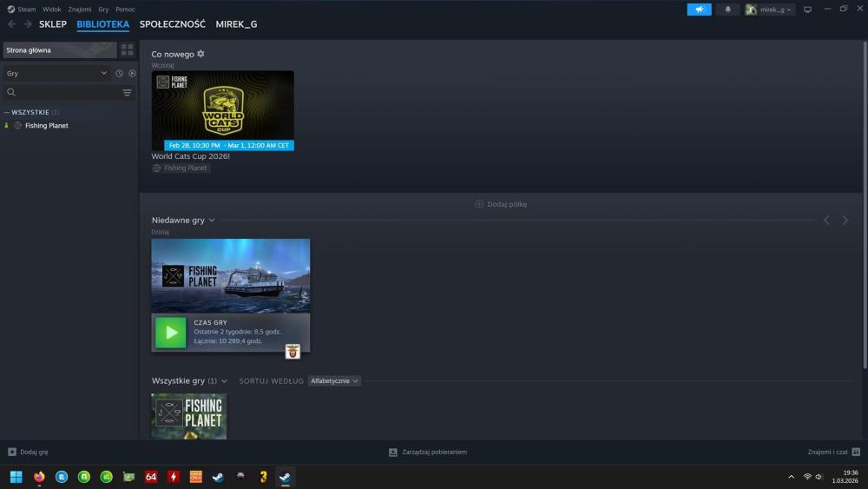This screenshot has height=489, width=868.
Task: Click the sidebar search magnifier icon
Action: (x=11, y=92)
